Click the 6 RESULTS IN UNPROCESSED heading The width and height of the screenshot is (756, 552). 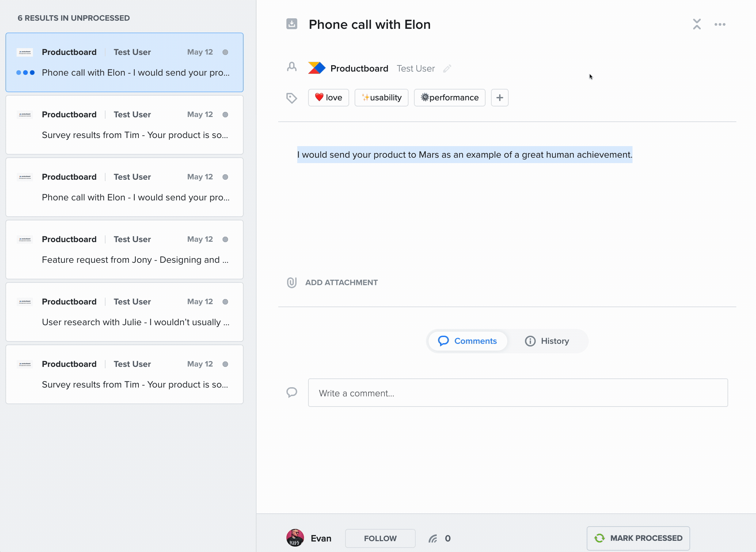[74, 18]
